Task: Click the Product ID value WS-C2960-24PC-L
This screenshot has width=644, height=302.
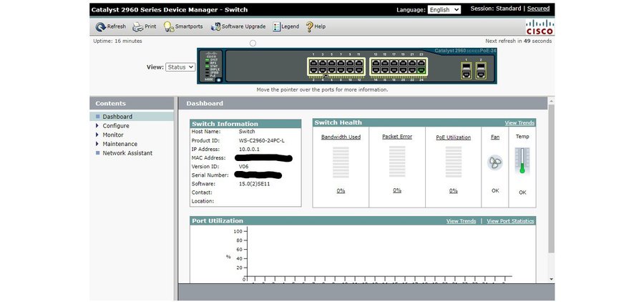Action: point(262,140)
